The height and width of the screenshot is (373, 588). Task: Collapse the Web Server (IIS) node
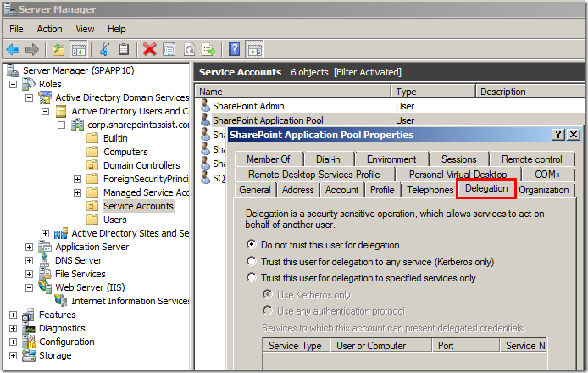click(x=30, y=287)
